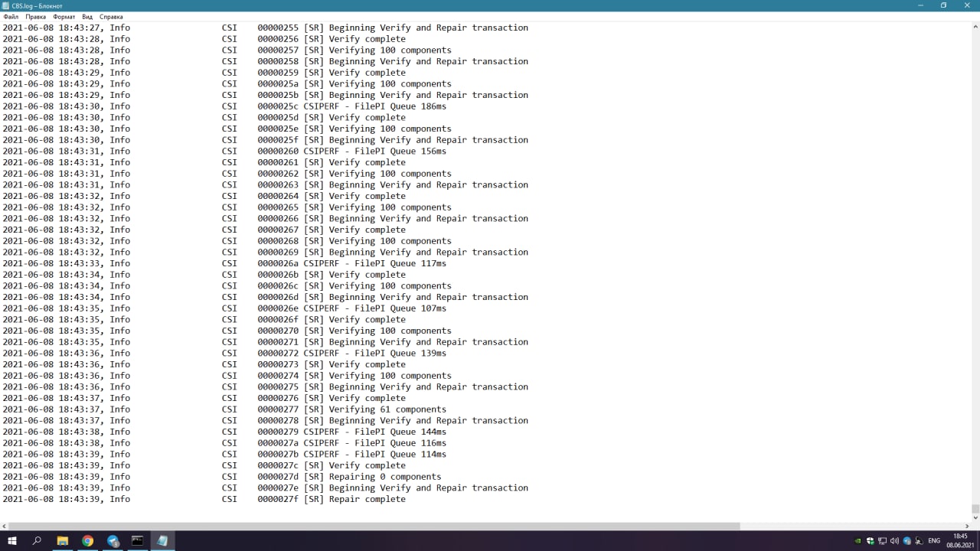
Task: Open File Explorer from taskbar
Action: click(63, 541)
